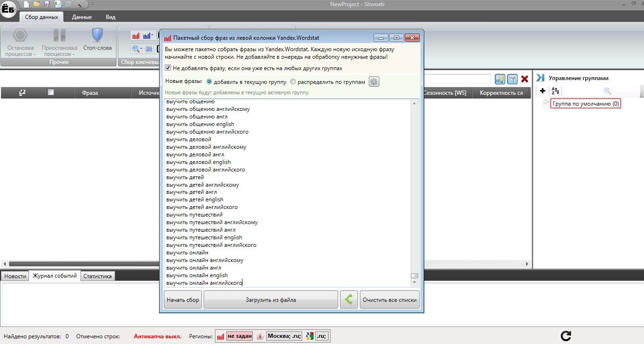Click the open project folder icon
644x344 pixels.
tap(37, 4)
